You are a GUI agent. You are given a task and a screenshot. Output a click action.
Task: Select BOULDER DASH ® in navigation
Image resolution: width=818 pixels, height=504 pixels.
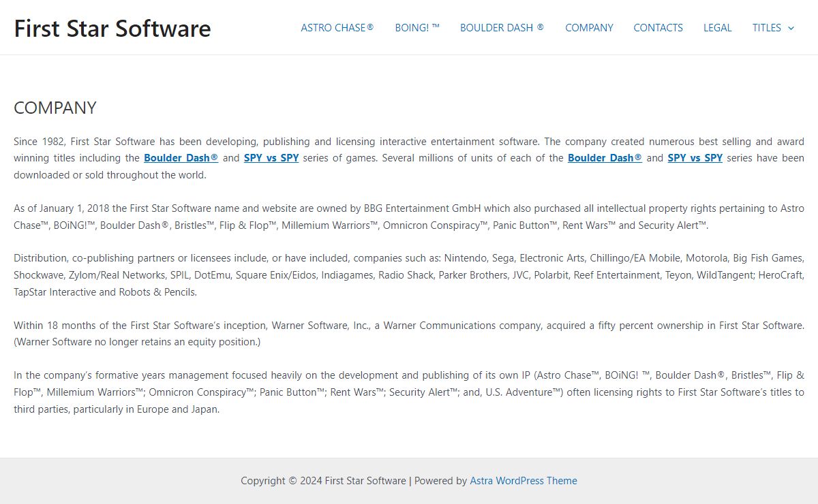click(502, 28)
